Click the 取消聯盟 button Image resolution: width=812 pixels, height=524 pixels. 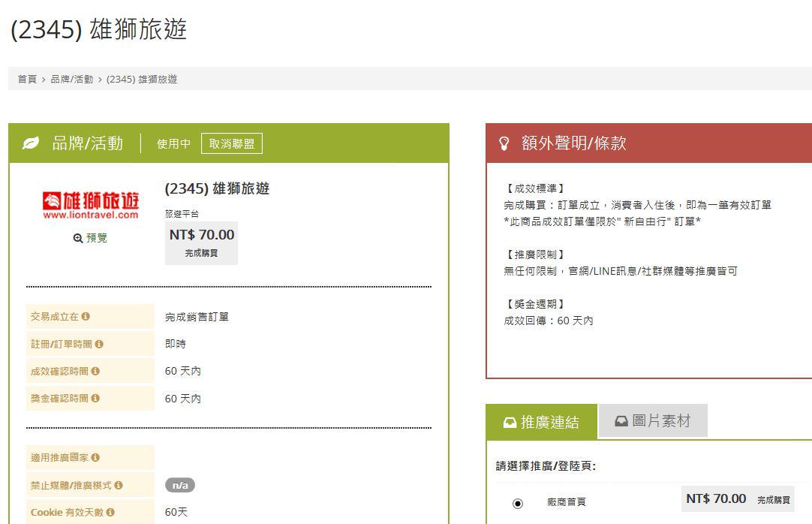pyautogui.click(x=232, y=143)
